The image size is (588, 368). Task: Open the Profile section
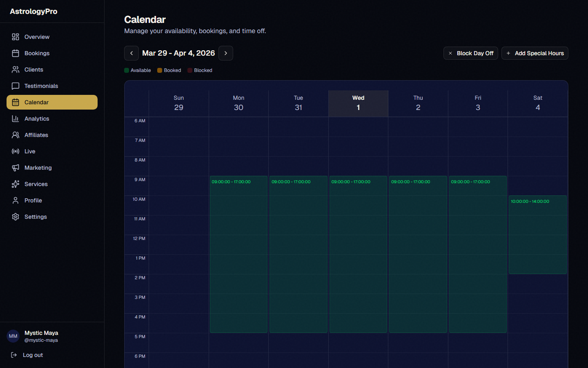pyautogui.click(x=33, y=200)
